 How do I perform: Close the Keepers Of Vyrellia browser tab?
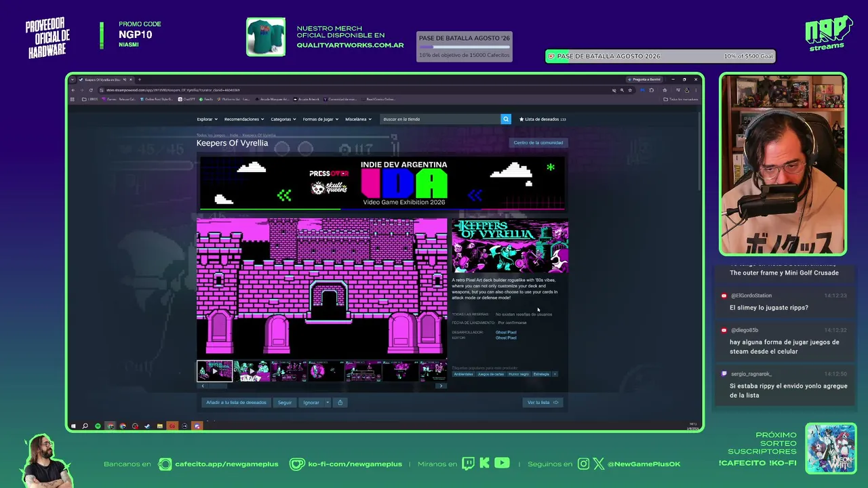point(131,79)
